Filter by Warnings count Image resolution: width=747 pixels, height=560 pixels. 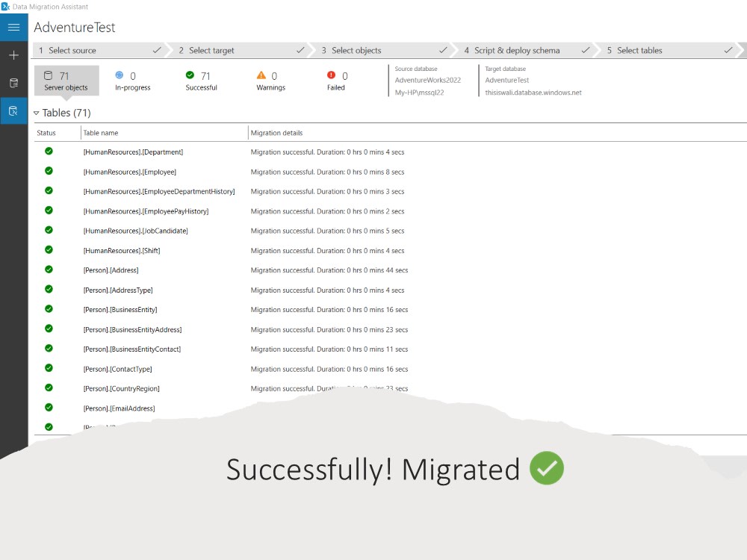(270, 81)
